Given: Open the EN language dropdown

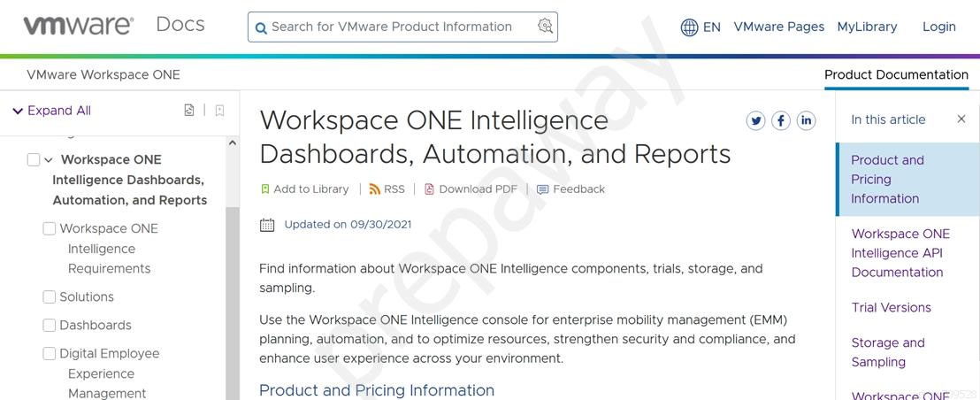Looking at the screenshot, I should (711, 27).
